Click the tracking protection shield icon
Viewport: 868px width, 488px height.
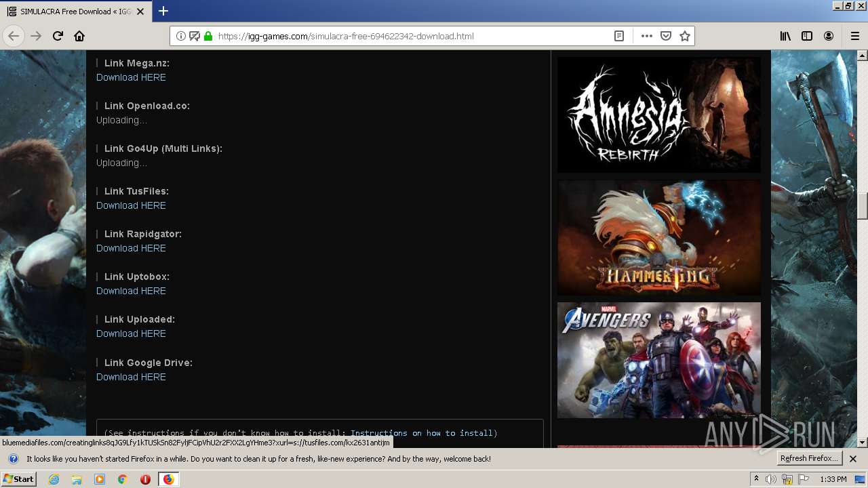coord(195,36)
